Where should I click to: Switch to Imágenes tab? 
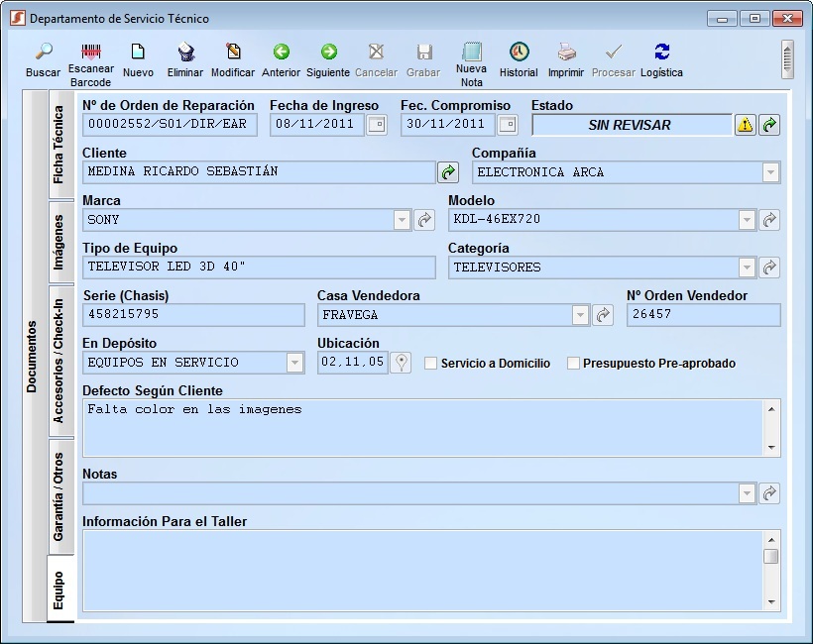click(59, 243)
